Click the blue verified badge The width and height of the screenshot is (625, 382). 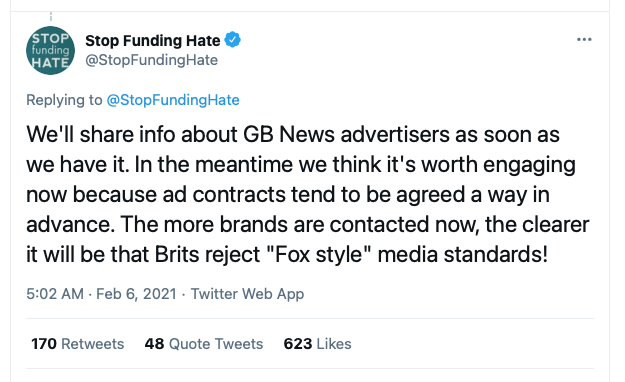tap(232, 40)
